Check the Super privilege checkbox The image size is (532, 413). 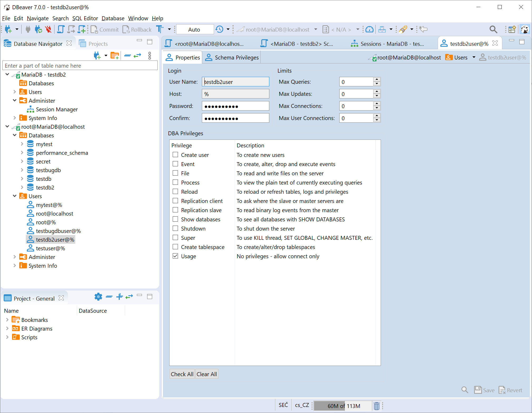click(175, 237)
